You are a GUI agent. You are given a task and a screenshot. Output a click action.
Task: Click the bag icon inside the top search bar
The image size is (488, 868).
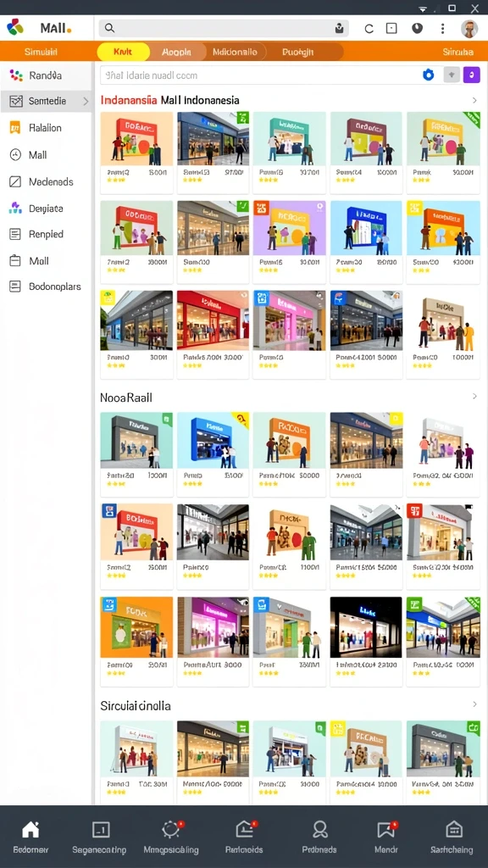coord(340,28)
